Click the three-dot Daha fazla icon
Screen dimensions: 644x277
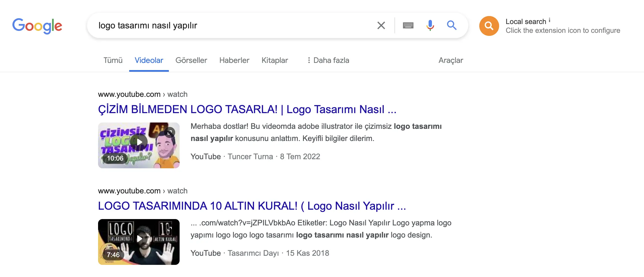(309, 60)
